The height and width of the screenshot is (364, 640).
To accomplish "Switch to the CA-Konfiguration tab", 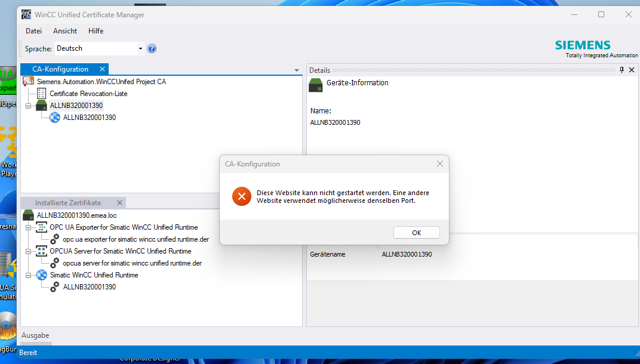I will pyautogui.click(x=60, y=69).
